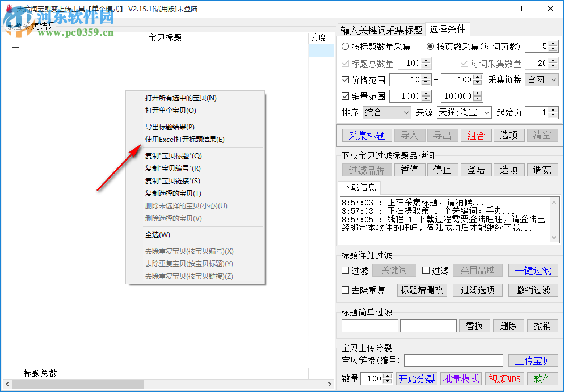Click the "上传宝贝" button
564x392 pixels.
(x=533, y=360)
